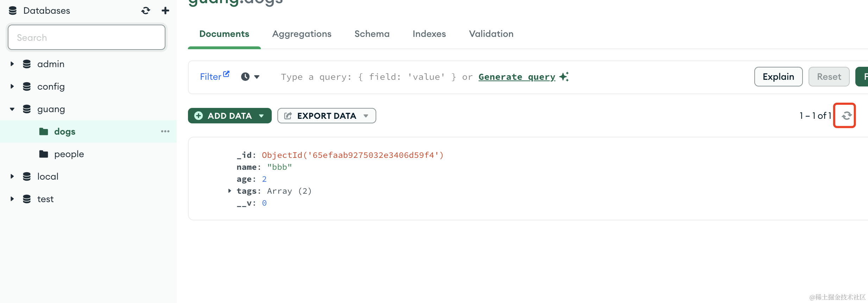Collapse the guang database
The width and height of the screenshot is (868, 303).
point(12,109)
